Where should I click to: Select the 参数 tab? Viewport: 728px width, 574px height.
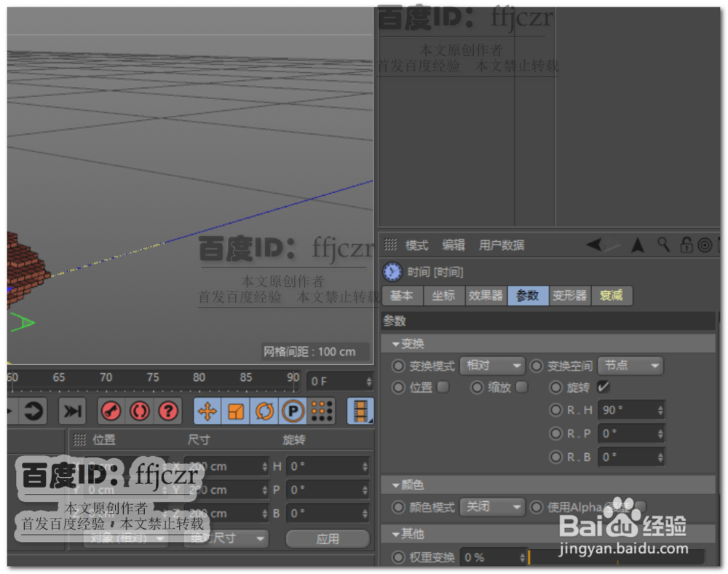click(528, 296)
